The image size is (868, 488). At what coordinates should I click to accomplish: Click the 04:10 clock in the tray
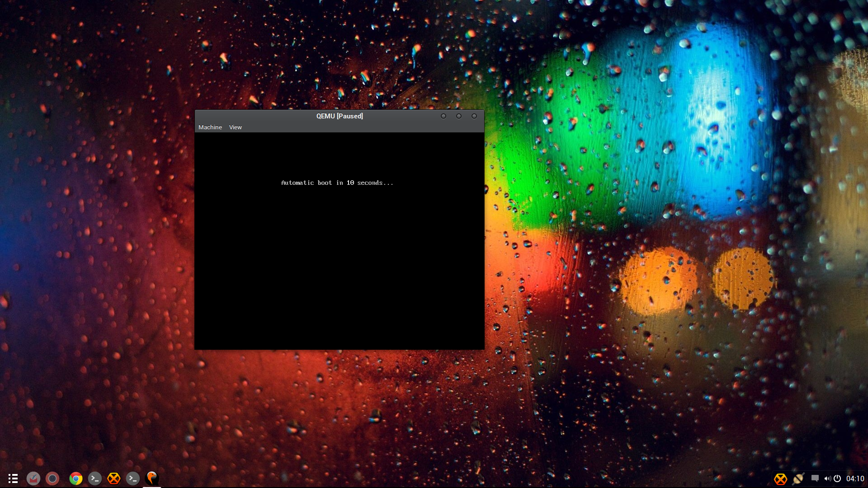coord(855,479)
